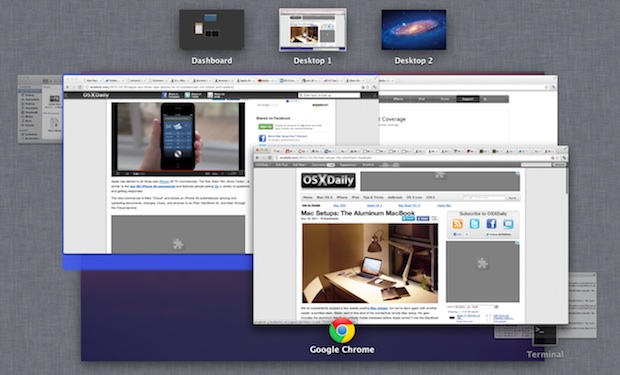The width and height of the screenshot is (620, 375).
Task: Click the Siri iPhone video in highlighted window
Action: (x=178, y=139)
